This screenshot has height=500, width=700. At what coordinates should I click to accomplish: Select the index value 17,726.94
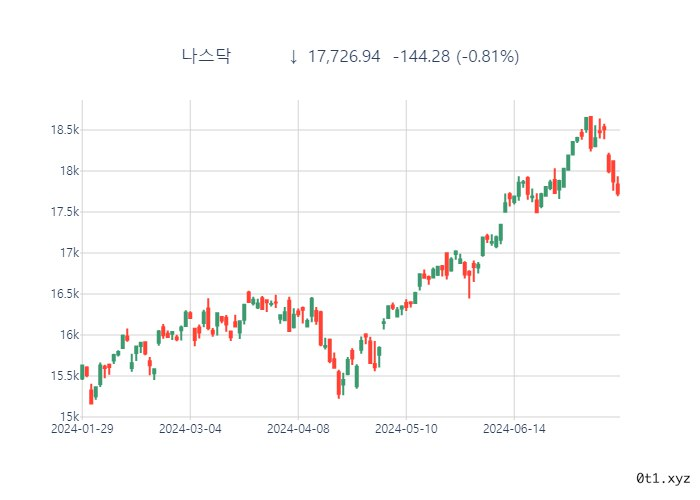[344, 56]
